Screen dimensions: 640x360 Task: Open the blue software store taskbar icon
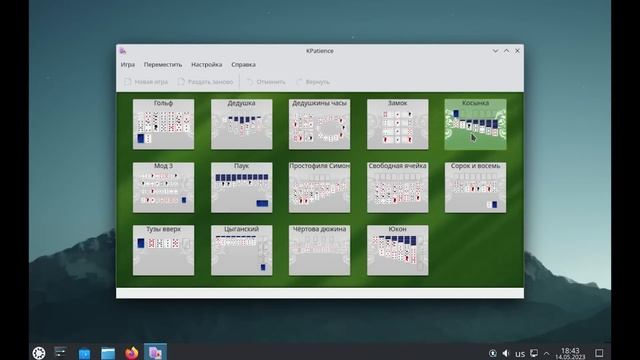84,353
